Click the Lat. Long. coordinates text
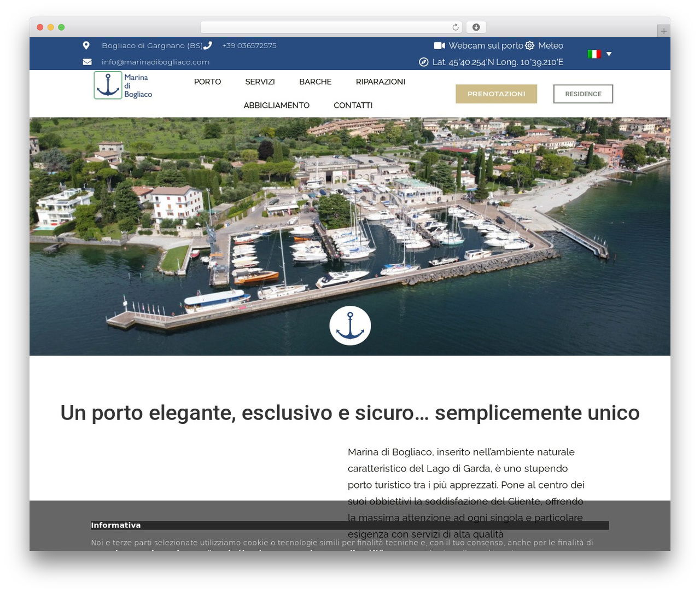The image size is (700, 593). pyautogui.click(x=498, y=62)
